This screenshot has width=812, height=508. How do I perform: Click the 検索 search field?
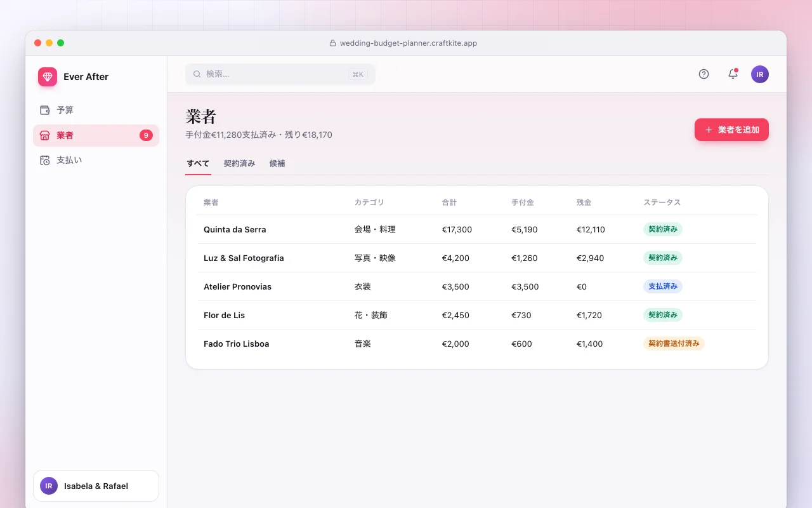[280, 74]
